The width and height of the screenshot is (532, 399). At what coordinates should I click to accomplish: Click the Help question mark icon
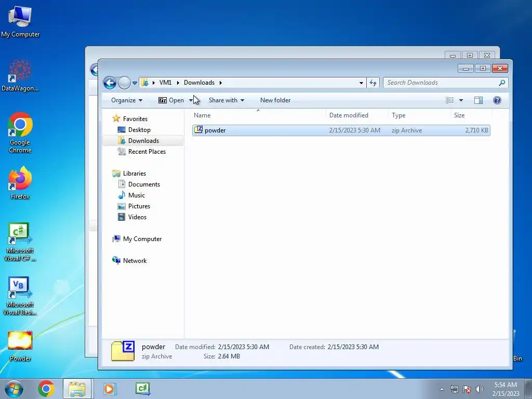click(497, 100)
